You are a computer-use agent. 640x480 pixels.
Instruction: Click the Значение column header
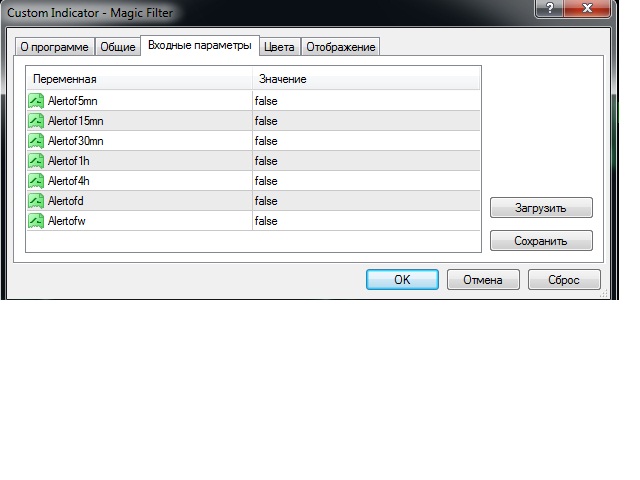[366, 79]
